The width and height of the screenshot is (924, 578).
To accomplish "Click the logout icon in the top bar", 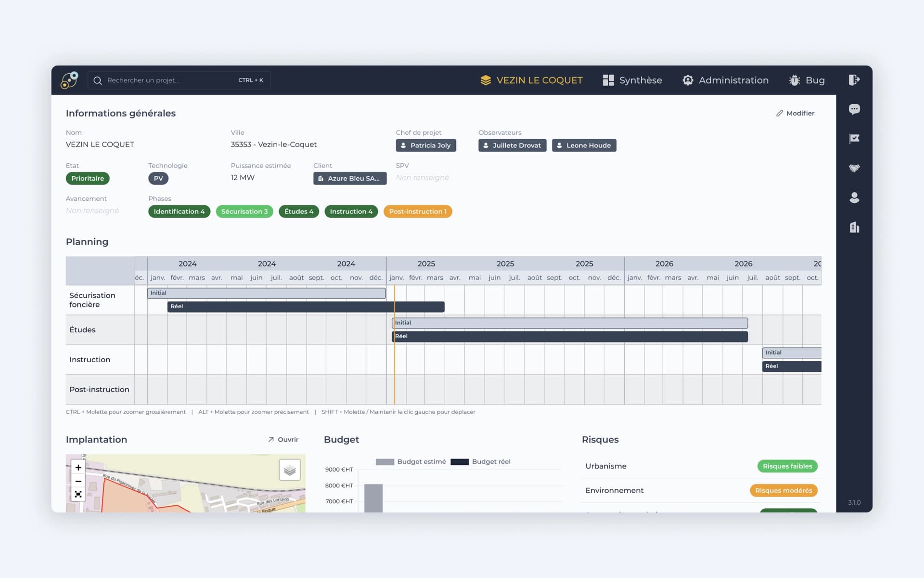I will [x=854, y=80].
